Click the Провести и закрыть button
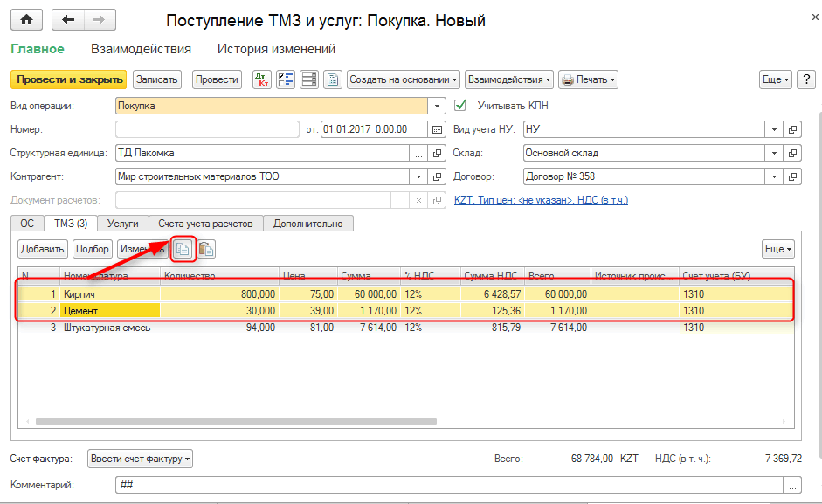Viewport: 822px width, 504px height. [x=68, y=79]
